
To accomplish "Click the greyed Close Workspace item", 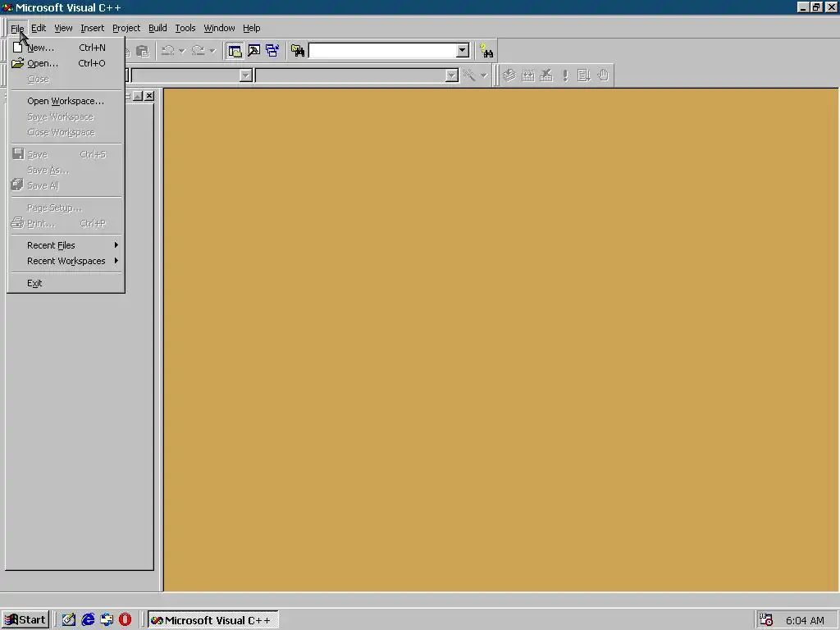I will point(66,132).
